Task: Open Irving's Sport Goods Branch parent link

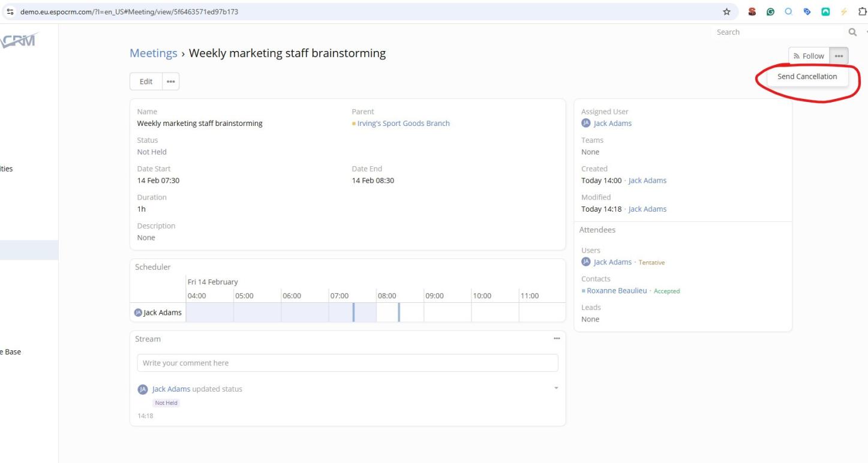Action: click(403, 124)
